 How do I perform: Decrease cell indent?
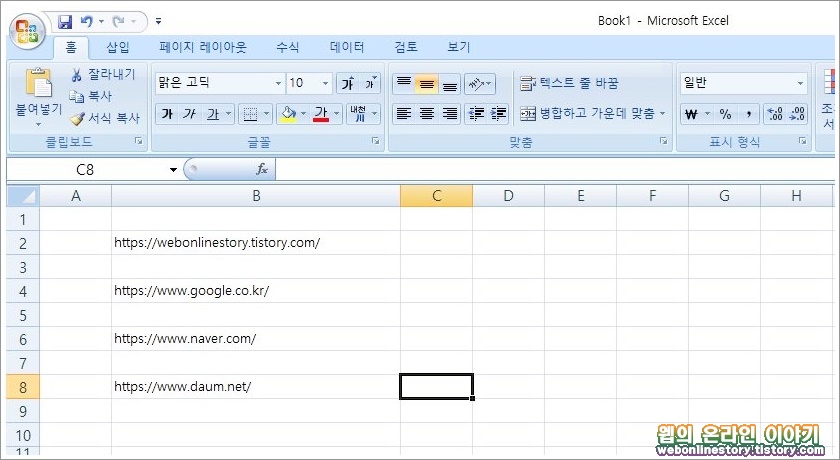475,114
